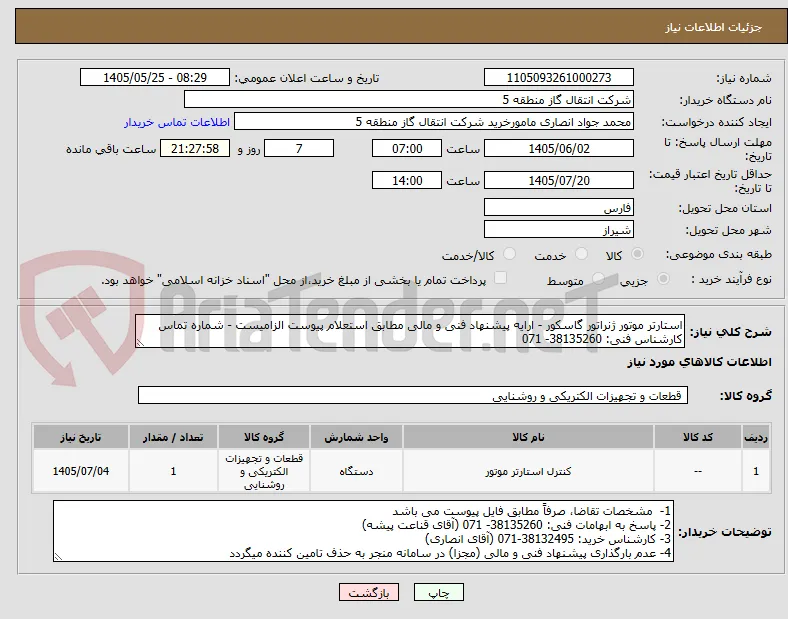Click the تعداد / مقدار column header
Screen dimensions: 788x619
coord(173,437)
